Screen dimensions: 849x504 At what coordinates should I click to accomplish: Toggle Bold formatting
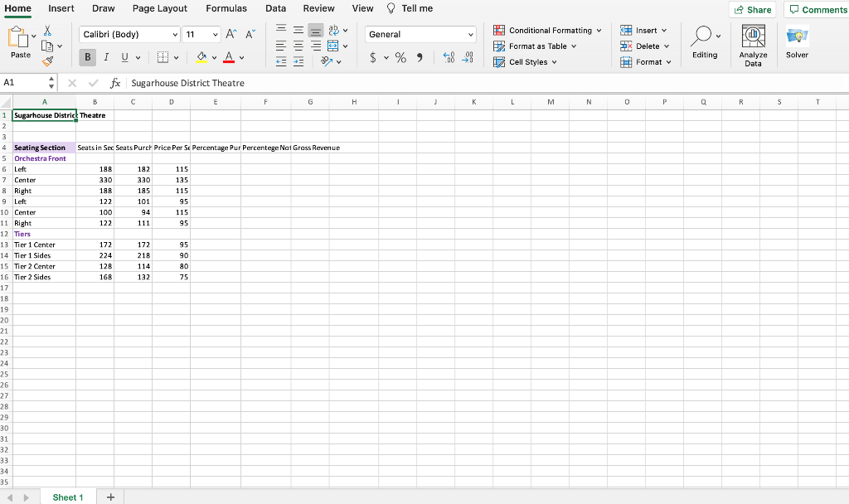tap(88, 57)
